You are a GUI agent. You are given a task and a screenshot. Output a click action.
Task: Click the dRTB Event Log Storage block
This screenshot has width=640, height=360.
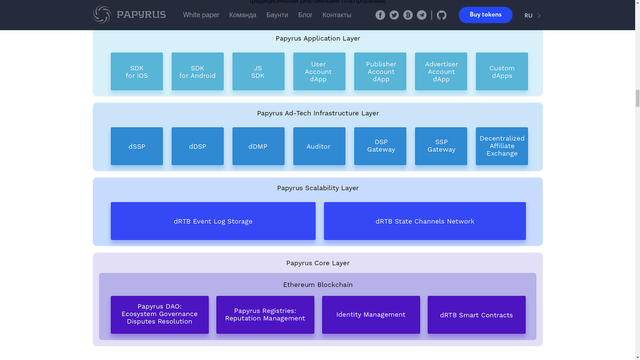(x=213, y=221)
